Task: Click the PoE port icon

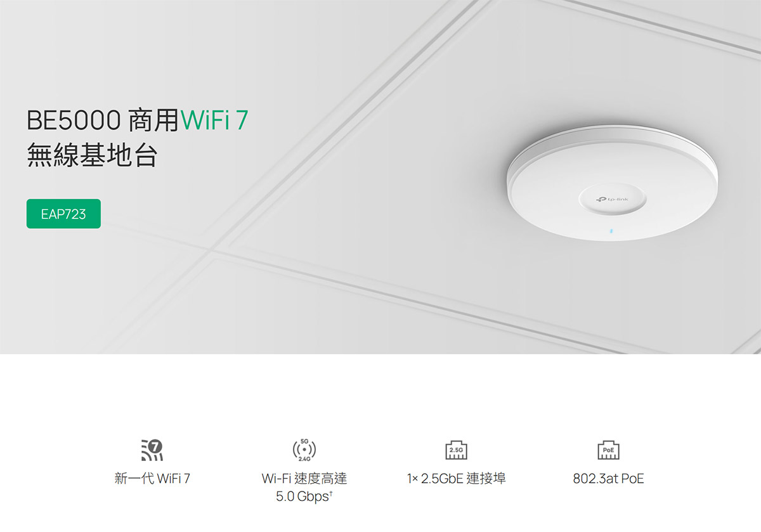Action: pos(608,451)
